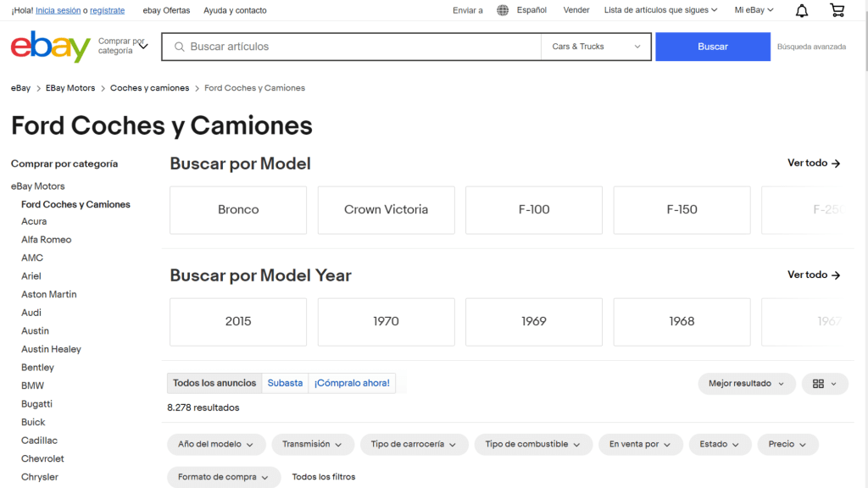This screenshot has width=868, height=488.
Task: Expand the Mi eBay menu
Action: pyautogui.click(x=754, y=10)
